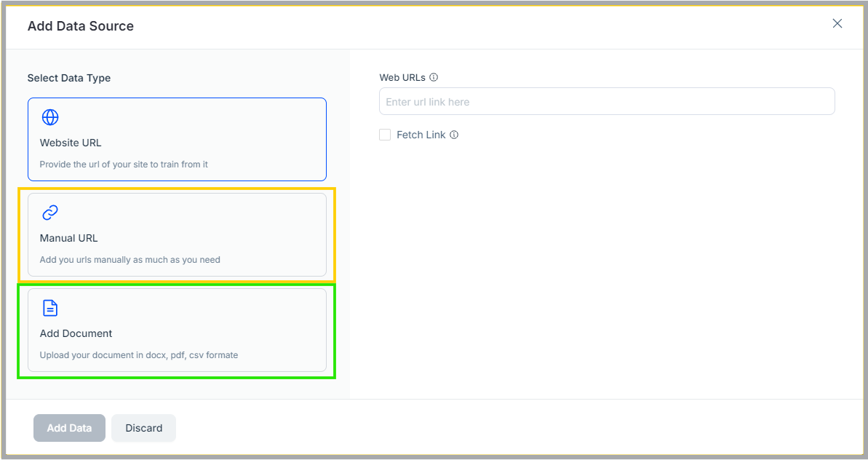Choose the Manual URL option title
The width and height of the screenshot is (868, 460).
pos(68,238)
